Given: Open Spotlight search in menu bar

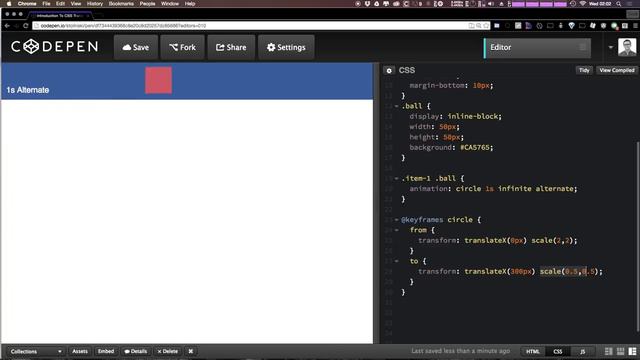Looking at the screenshot, I should tap(619, 4).
